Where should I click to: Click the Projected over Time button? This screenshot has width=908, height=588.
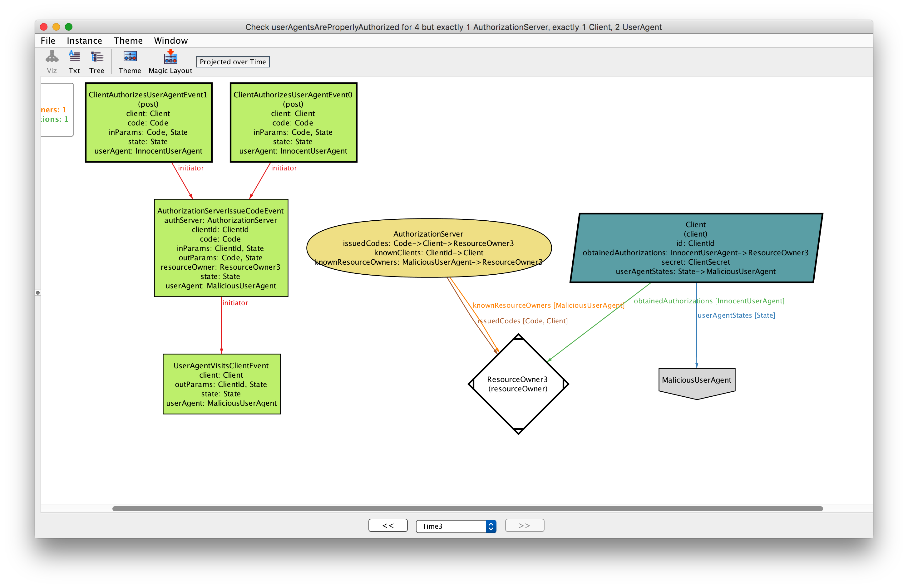(x=233, y=62)
